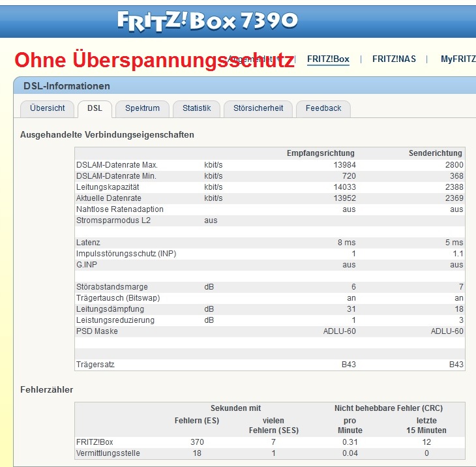Select the Trägersatz row label
The width and height of the screenshot is (476, 467).
click(95, 365)
